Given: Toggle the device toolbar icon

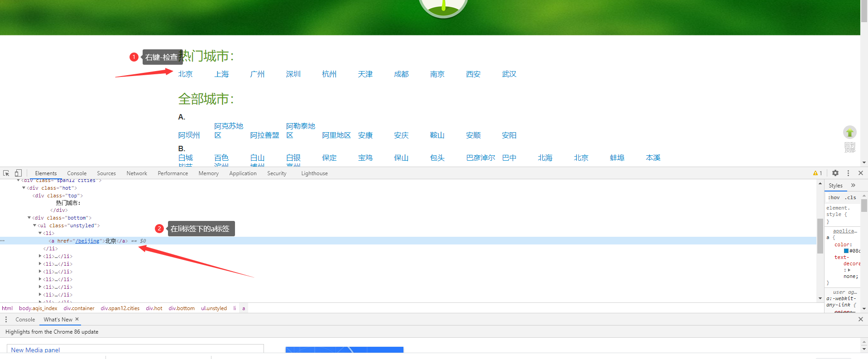Looking at the screenshot, I should (x=18, y=173).
